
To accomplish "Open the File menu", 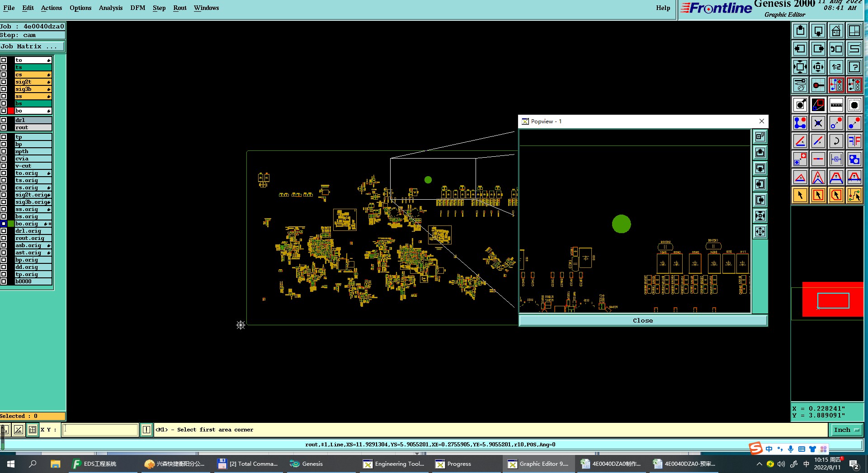I will [x=9, y=8].
